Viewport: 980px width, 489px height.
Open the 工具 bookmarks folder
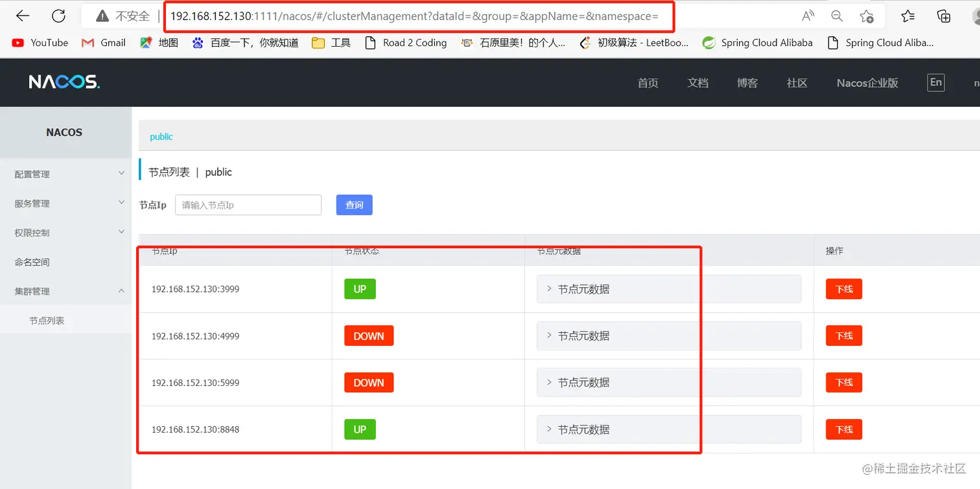(331, 43)
